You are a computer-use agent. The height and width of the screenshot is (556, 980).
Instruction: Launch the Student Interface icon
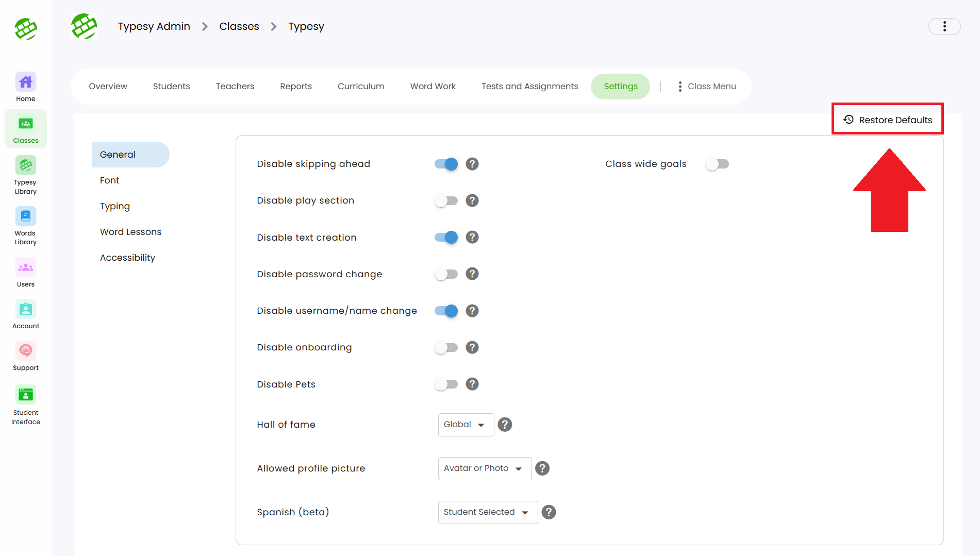tap(25, 395)
